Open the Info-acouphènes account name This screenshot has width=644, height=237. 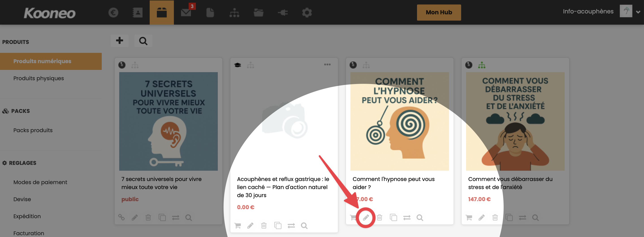[588, 11]
